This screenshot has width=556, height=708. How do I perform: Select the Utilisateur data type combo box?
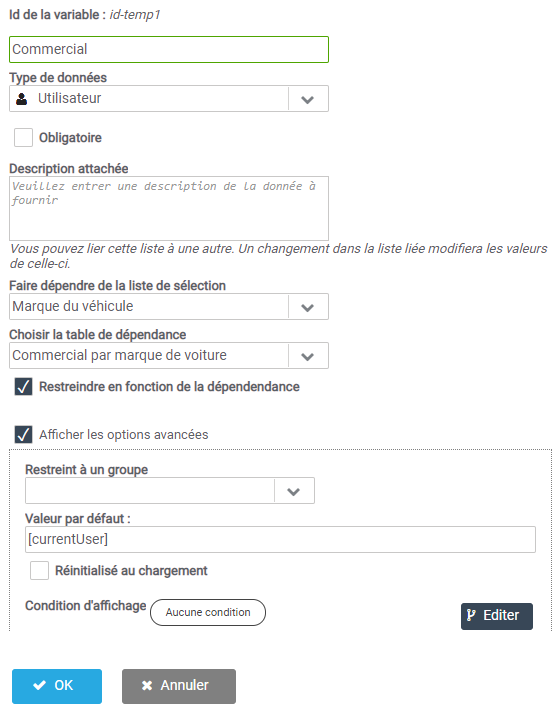169,98
